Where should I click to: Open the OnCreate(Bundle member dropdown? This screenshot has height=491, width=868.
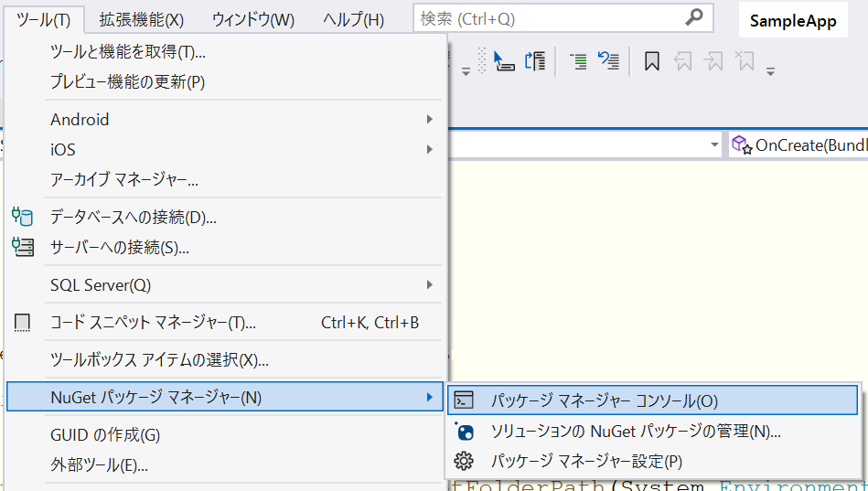(798, 145)
